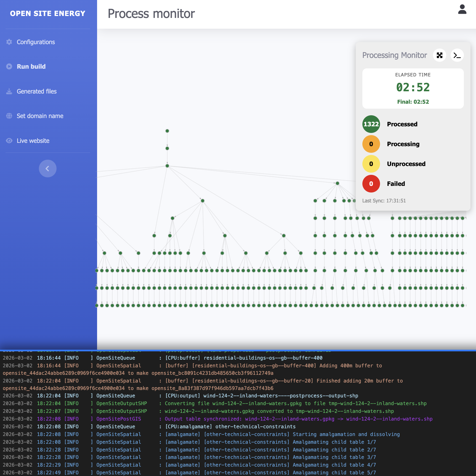This screenshot has width=476, height=476.
Task: Click the Configurations gear icon
Action: pos(9,42)
